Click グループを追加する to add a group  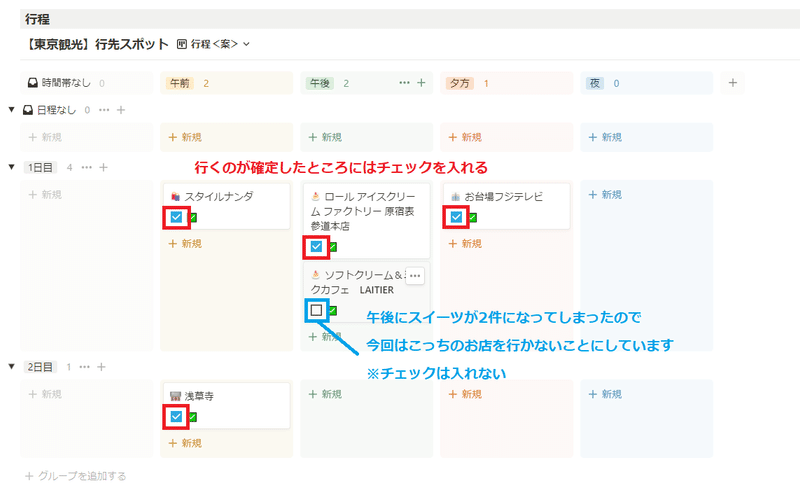coord(76,476)
